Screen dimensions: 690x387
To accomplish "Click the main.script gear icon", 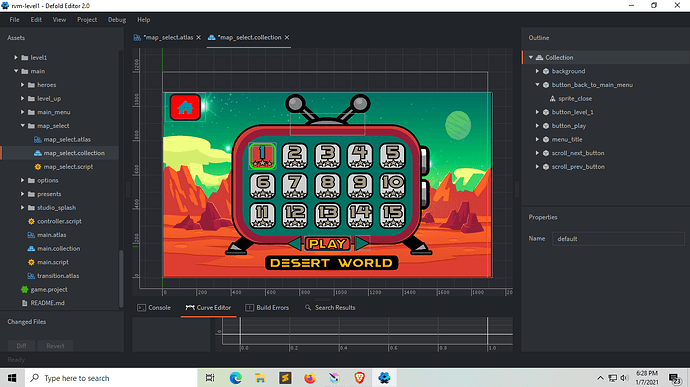I will [31, 262].
